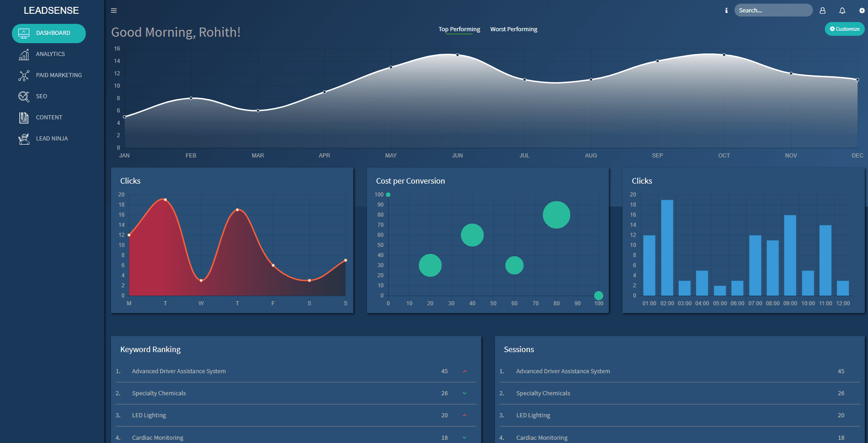Screen dimensions: 868x443
Task: Click the OCT data point on top chart
Action: 724,55
